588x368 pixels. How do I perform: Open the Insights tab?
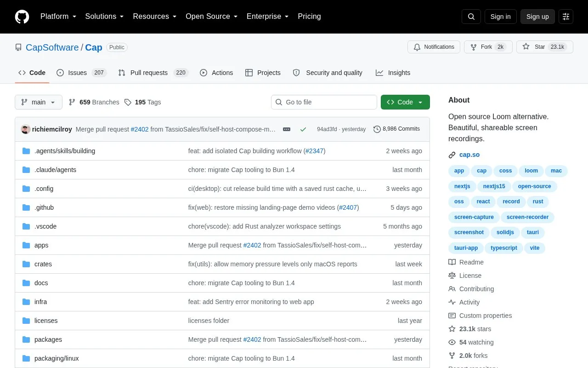point(393,73)
